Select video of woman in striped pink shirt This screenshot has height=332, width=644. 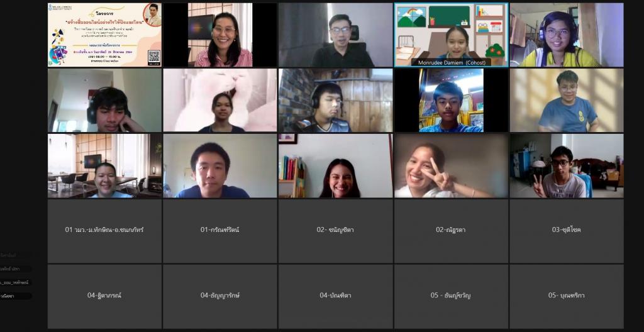[x=219, y=35]
